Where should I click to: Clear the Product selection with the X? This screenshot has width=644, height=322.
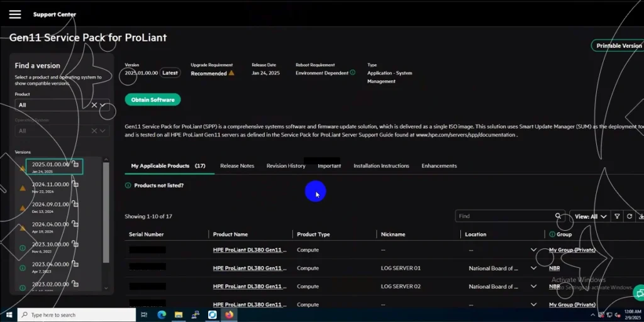tap(94, 105)
